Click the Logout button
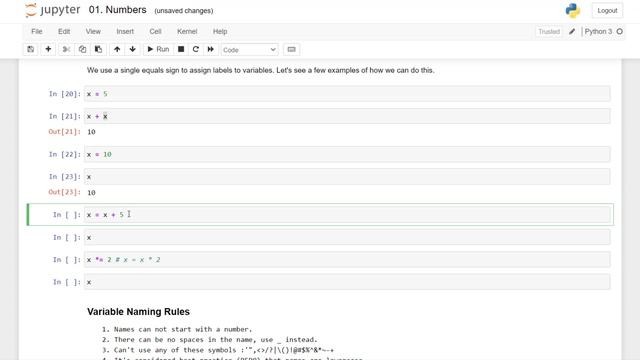640x360 pixels. coord(607,11)
